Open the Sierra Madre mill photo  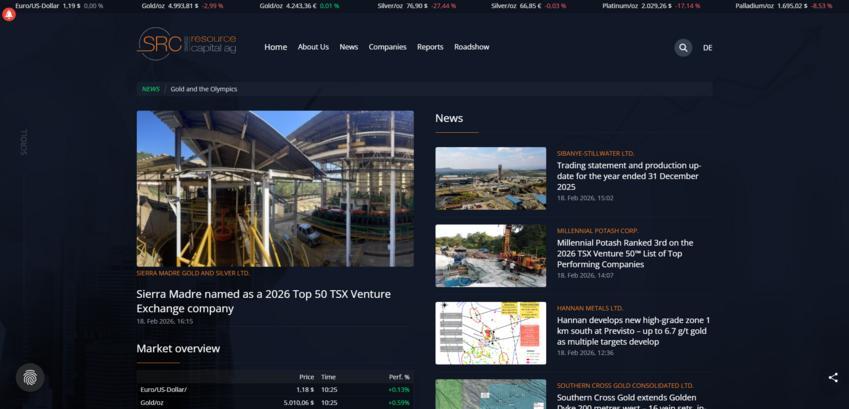[275, 189]
